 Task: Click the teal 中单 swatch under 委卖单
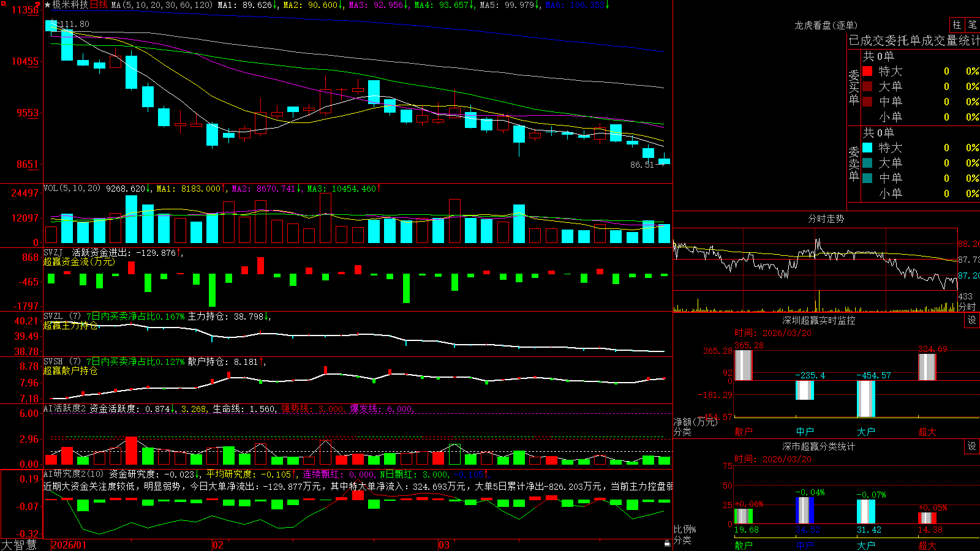point(867,178)
